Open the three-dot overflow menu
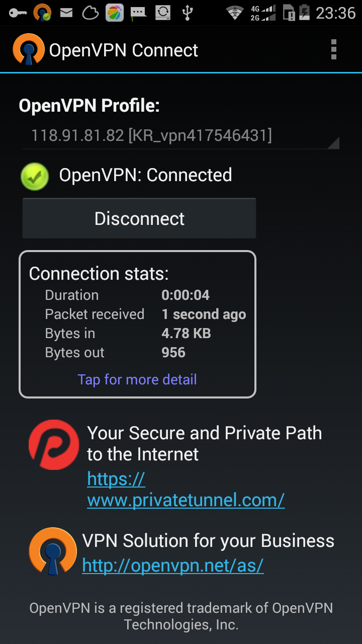 (333, 50)
